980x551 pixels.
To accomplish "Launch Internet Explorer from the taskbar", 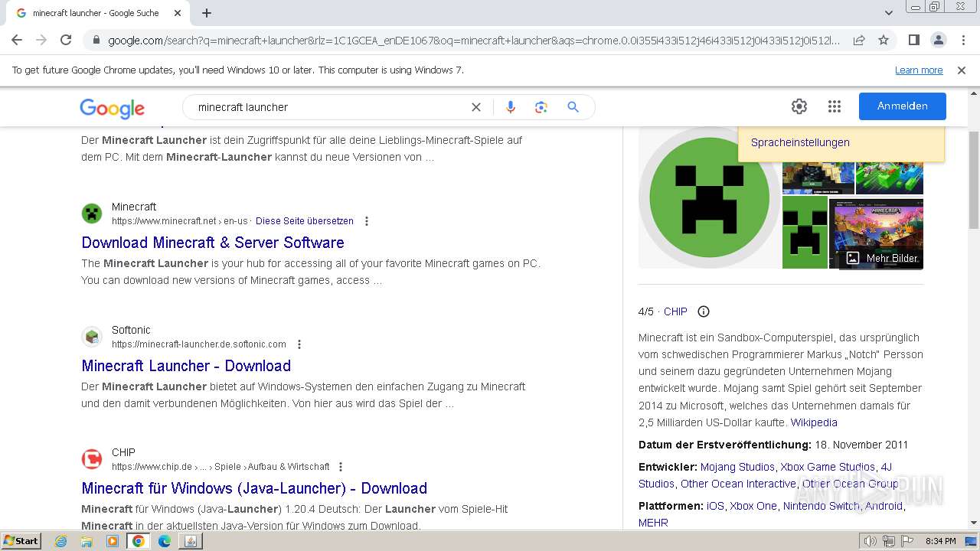I will [61, 541].
